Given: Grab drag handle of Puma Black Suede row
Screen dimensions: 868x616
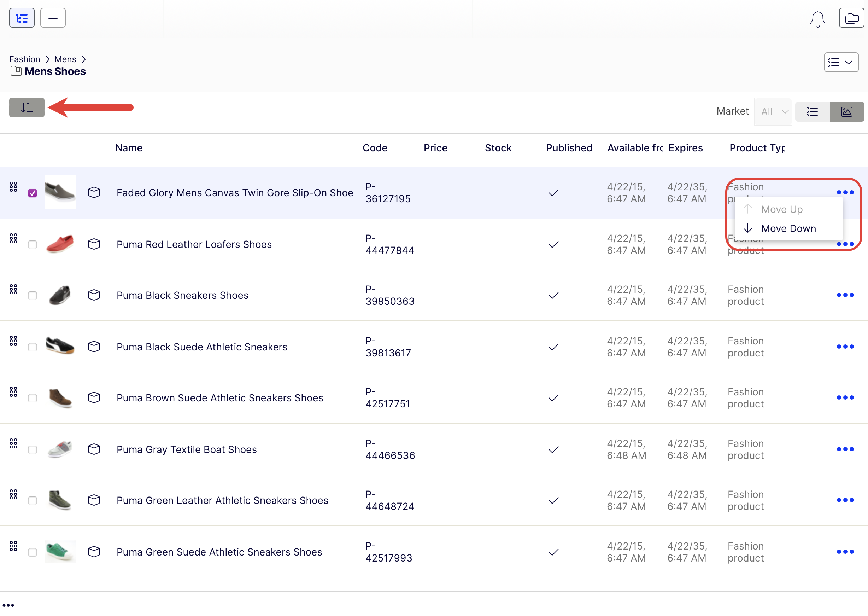Looking at the screenshot, I should pos(14,341).
